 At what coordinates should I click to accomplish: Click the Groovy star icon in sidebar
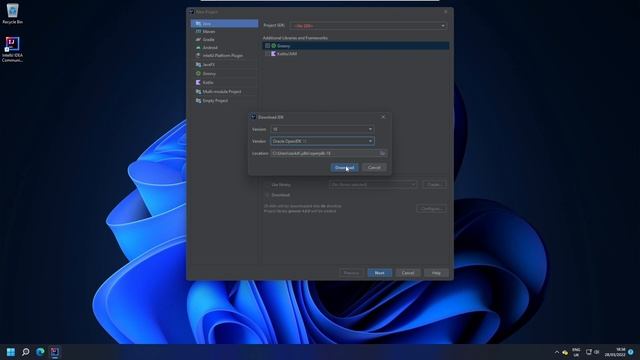click(198, 73)
